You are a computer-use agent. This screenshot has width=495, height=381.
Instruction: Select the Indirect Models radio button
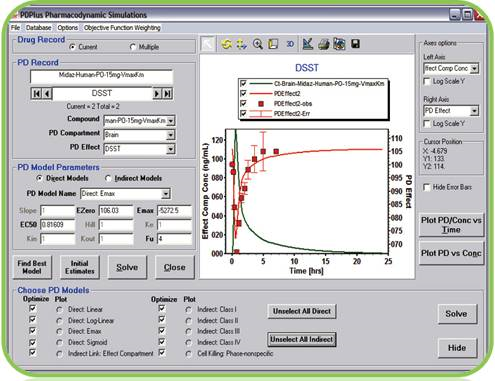(108, 178)
